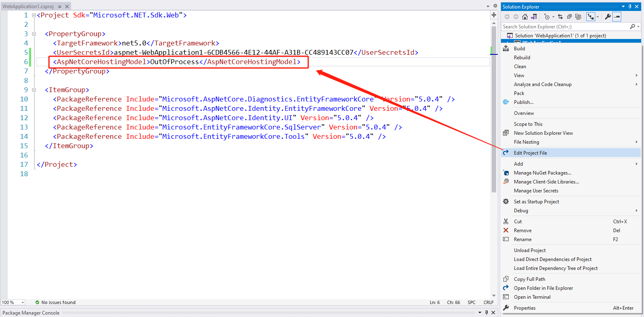Click the Sync with Active Document icon
This screenshot has width=644, height=317.
click(560, 17)
